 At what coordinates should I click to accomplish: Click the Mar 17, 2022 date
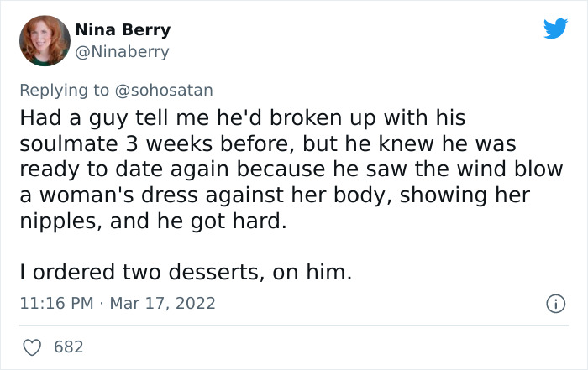point(162,303)
